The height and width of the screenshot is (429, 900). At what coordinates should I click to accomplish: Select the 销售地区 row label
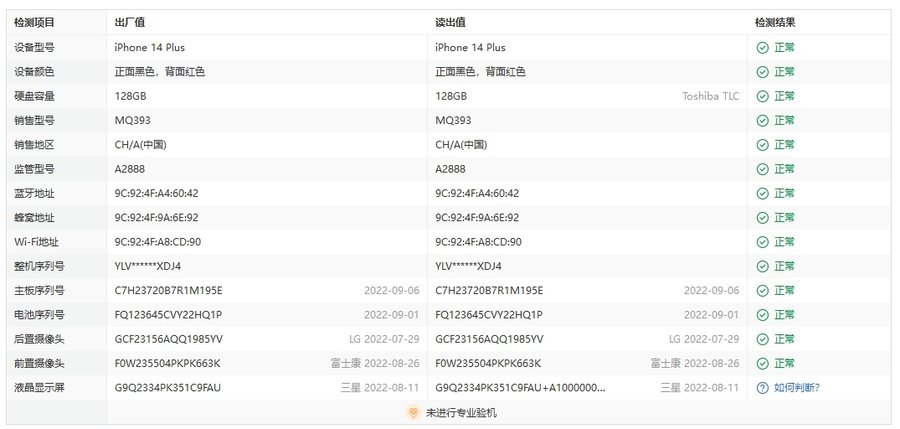point(34,145)
